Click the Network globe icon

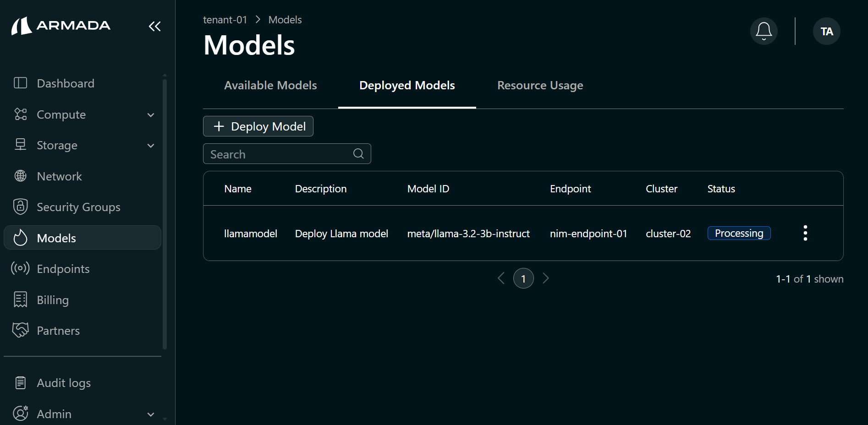(21, 176)
